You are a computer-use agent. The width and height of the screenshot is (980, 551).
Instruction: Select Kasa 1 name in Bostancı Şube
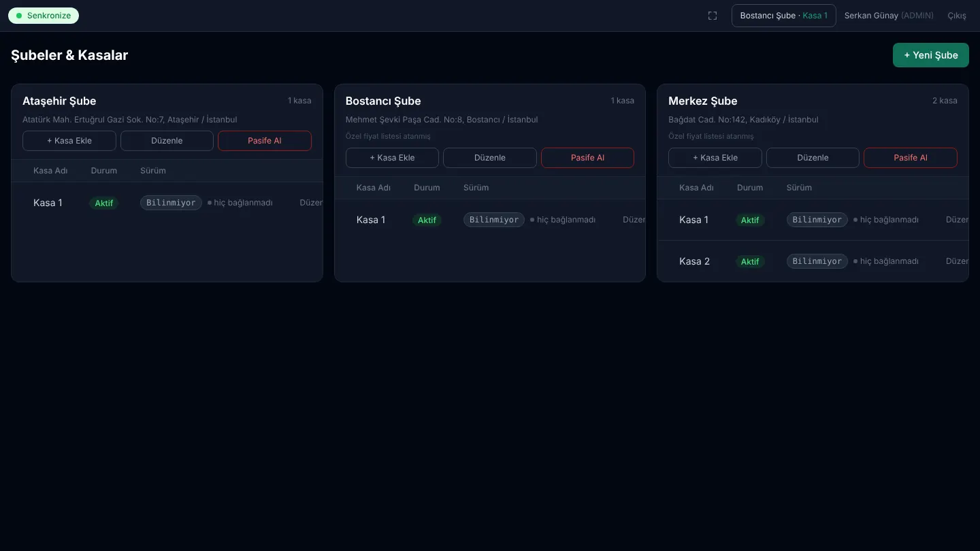(371, 220)
